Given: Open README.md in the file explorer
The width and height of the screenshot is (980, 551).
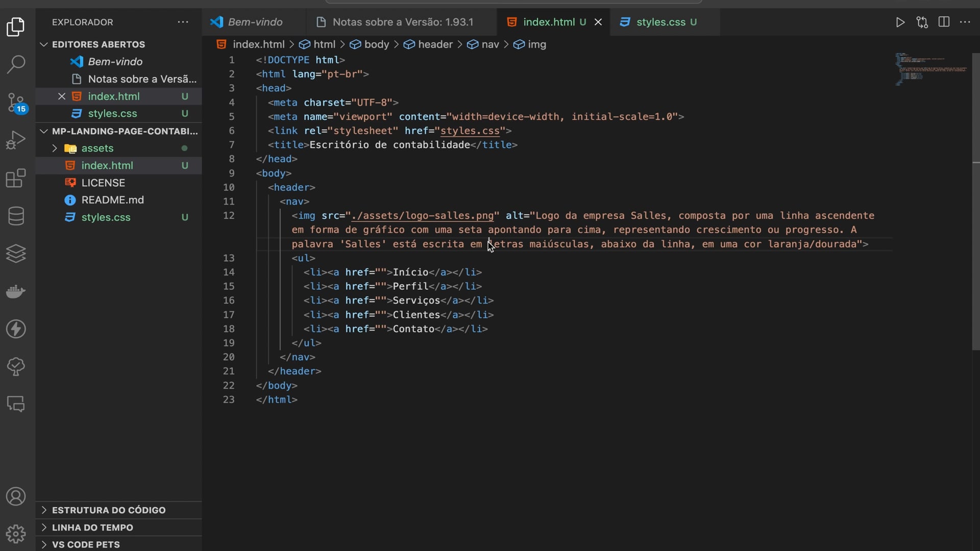Looking at the screenshot, I should [112, 200].
